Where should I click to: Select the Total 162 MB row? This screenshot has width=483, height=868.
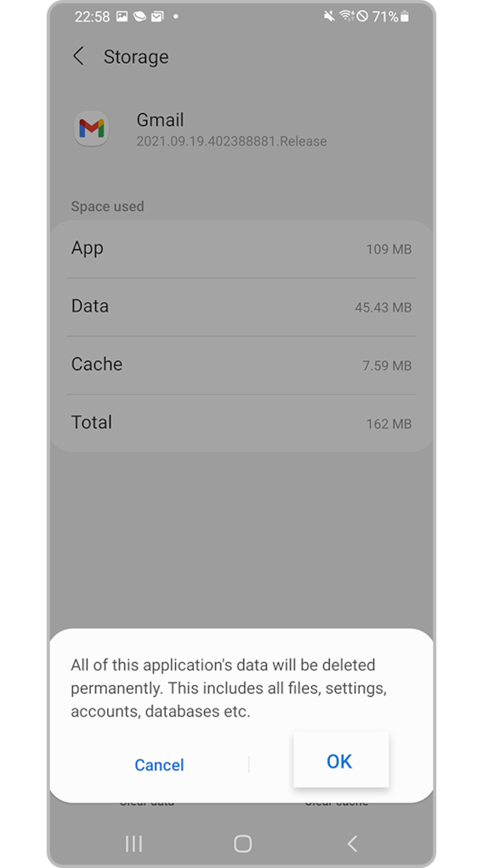click(x=241, y=423)
